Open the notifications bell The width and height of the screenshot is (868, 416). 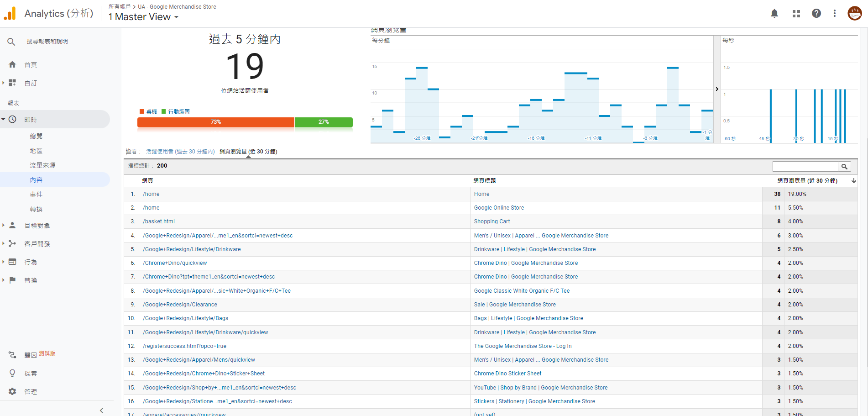pos(774,14)
